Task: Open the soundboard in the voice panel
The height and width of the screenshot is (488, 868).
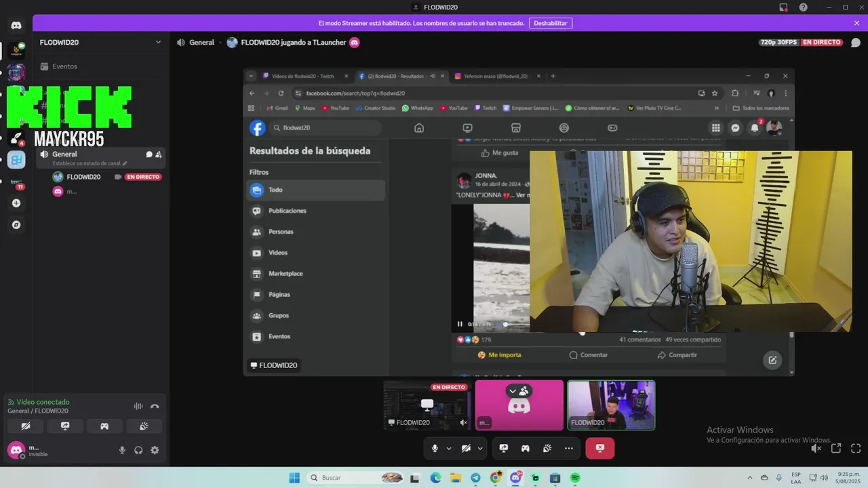Action: click(x=144, y=426)
